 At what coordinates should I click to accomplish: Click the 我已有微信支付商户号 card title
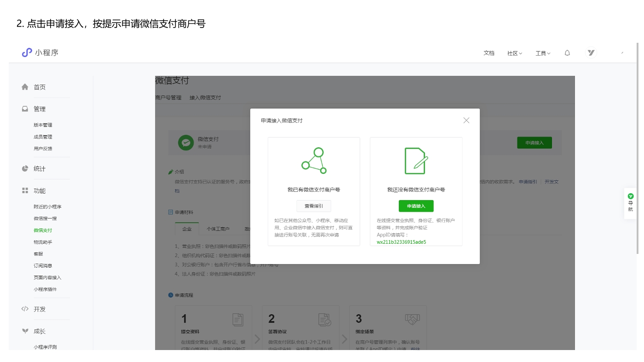pos(314,190)
